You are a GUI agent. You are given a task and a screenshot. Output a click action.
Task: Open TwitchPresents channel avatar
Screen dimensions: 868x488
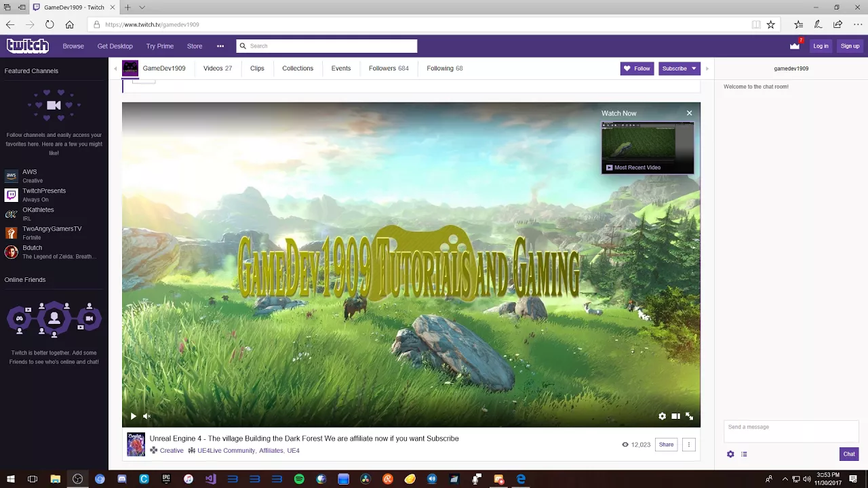tap(11, 195)
